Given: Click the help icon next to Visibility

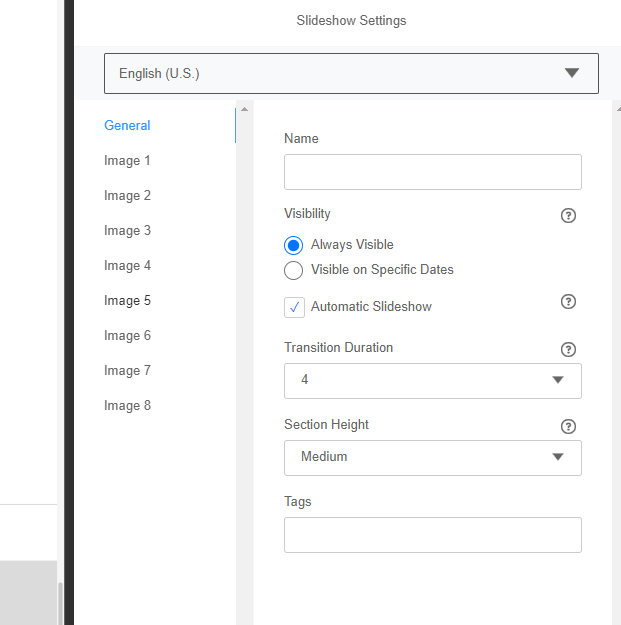Looking at the screenshot, I should pos(568,215).
